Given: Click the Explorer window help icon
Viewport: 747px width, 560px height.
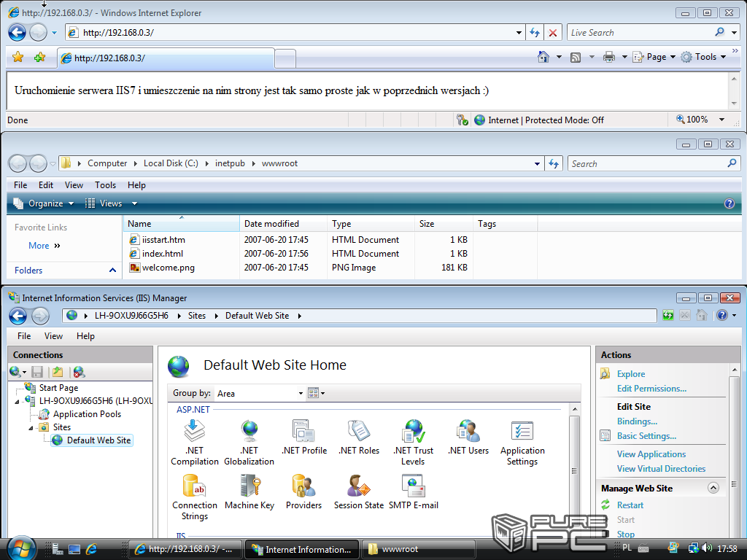Looking at the screenshot, I should (x=729, y=204).
